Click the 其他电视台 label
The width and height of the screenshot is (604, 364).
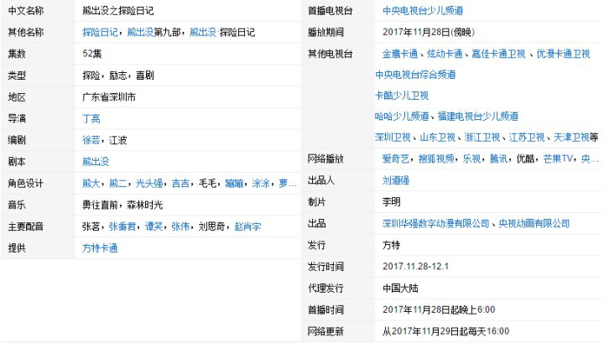[331, 54]
